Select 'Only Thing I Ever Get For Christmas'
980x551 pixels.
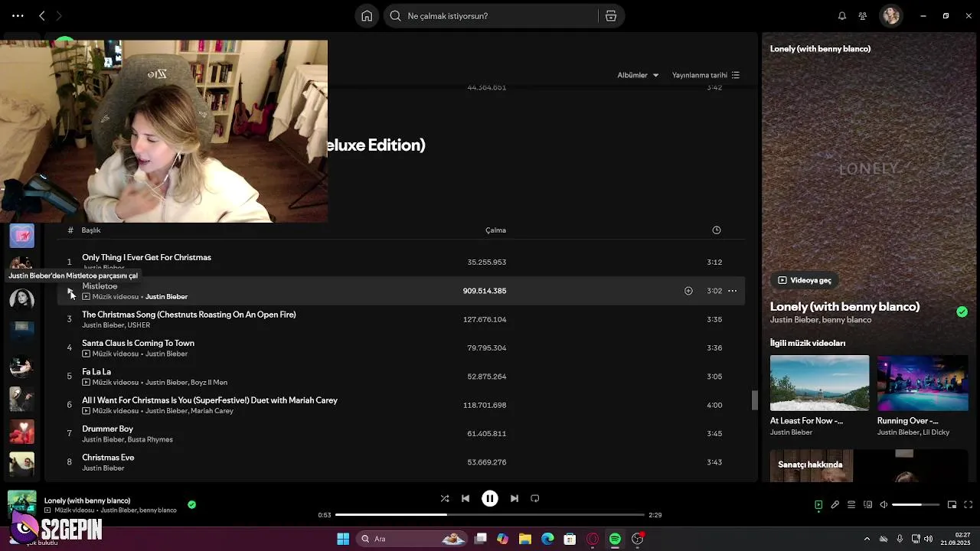146,257
